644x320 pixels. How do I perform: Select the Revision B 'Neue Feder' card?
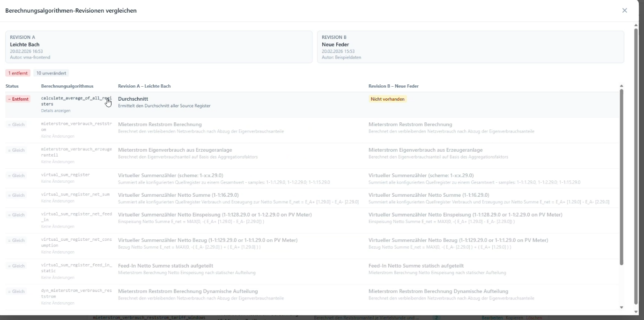470,47
